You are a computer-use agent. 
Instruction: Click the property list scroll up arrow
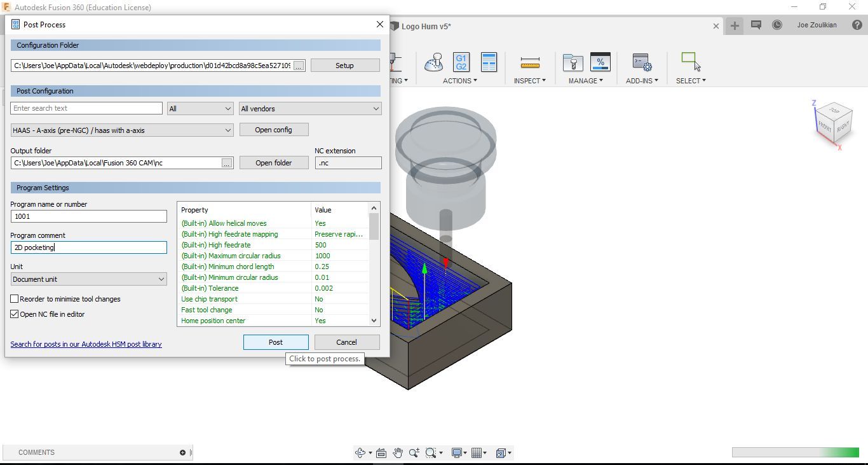[x=374, y=208]
